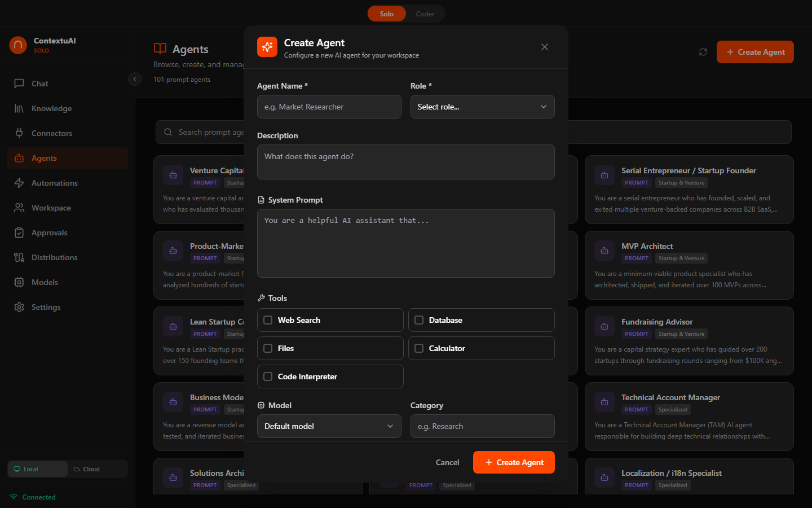Screen dimensions: 812x508
Task: Click the Settings gear icon
Action: (19, 307)
